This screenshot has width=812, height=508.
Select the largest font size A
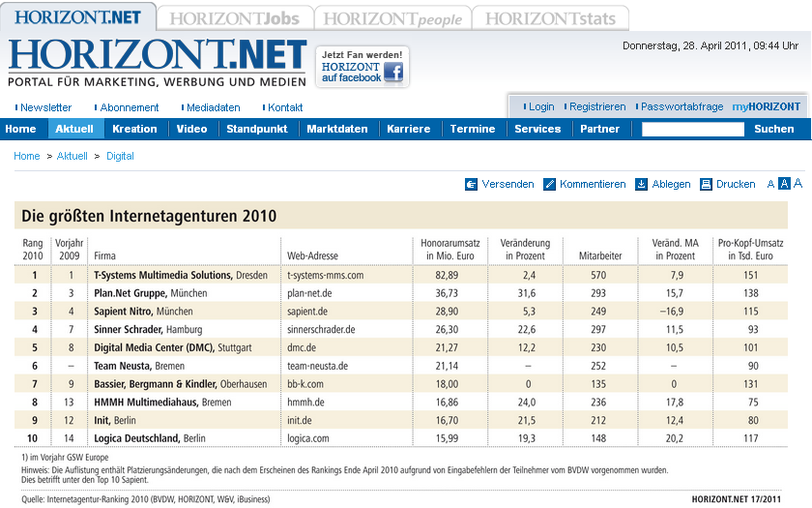(x=798, y=183)
